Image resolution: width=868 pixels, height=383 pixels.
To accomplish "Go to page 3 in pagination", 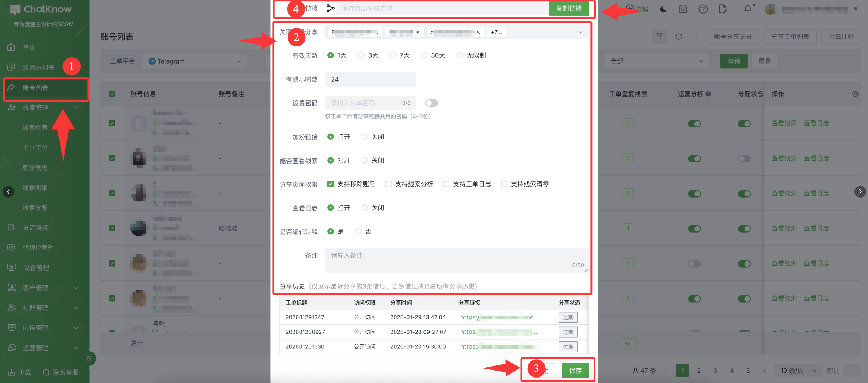I will [715, 371].
